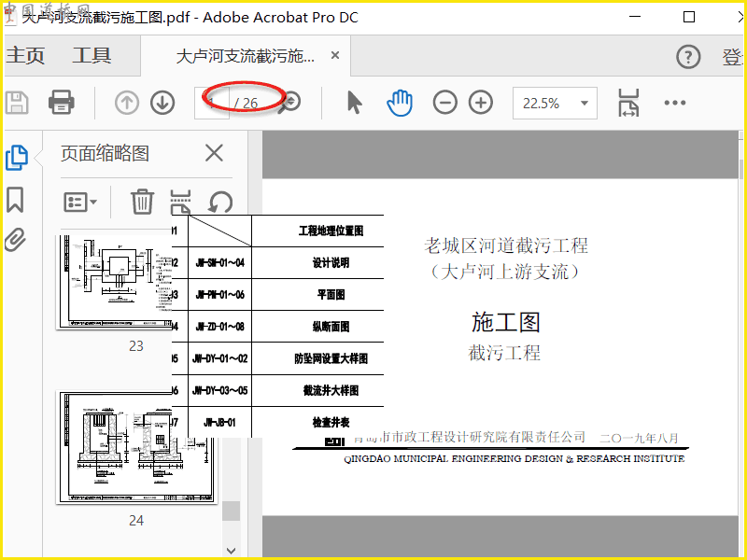747x560 pixels.
Task: Click the 二〇一九年八月 date text
Action: (639, 438)
